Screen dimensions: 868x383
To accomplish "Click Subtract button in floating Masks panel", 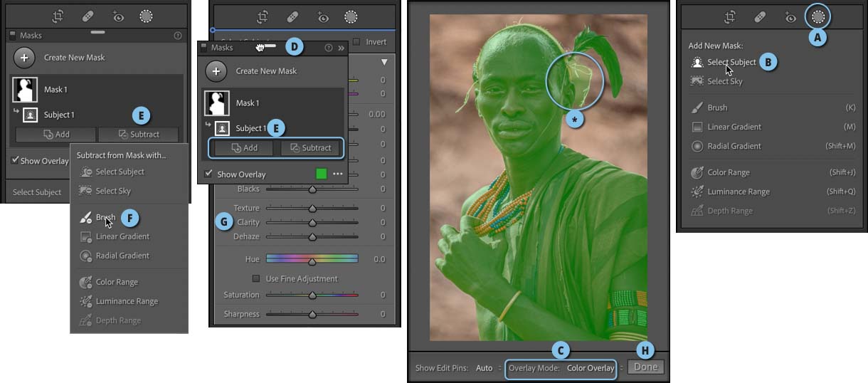I will (310, 147).
